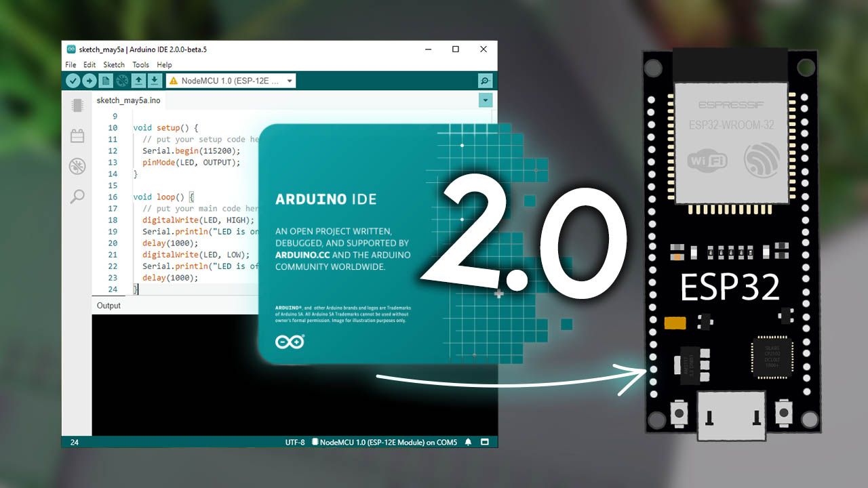Screen dimensions: 868x488
Task: Verify the sketch with the checkmark icon
Action: 73,80
